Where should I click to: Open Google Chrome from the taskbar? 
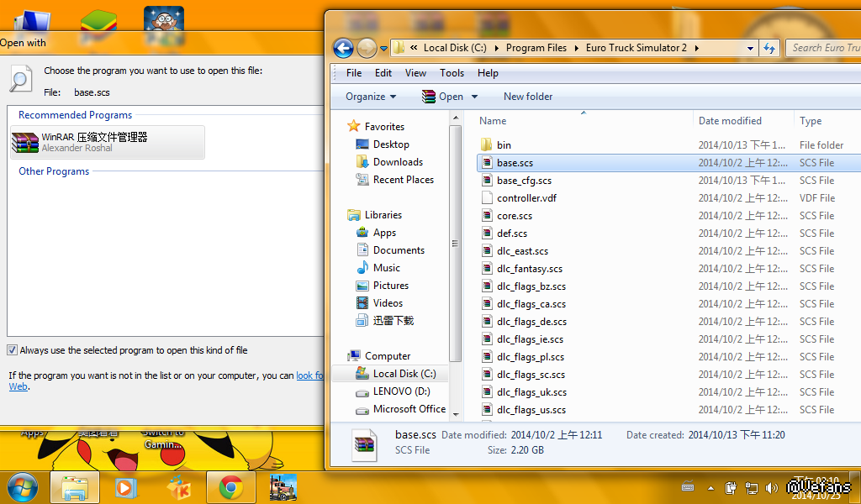point(231,487)
